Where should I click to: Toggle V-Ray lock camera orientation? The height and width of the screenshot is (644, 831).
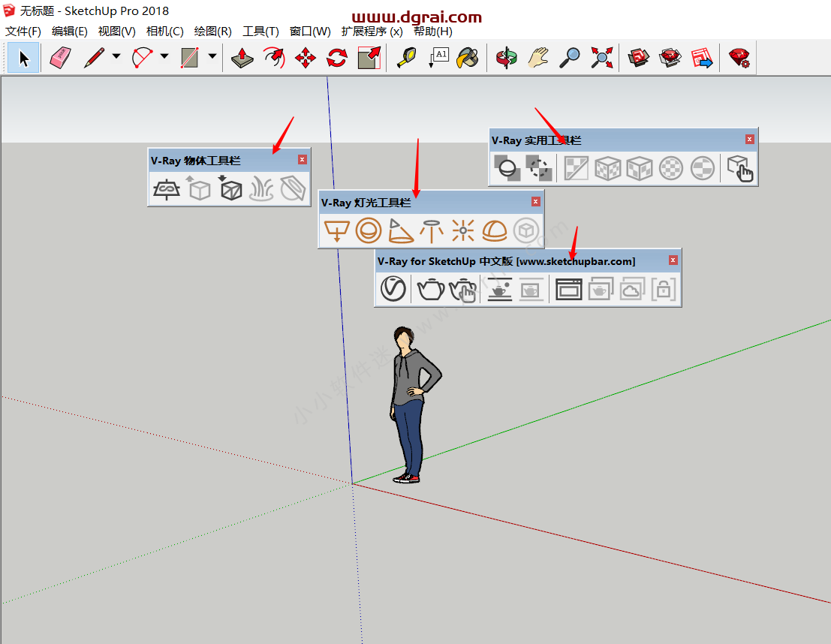coord(664,289)
